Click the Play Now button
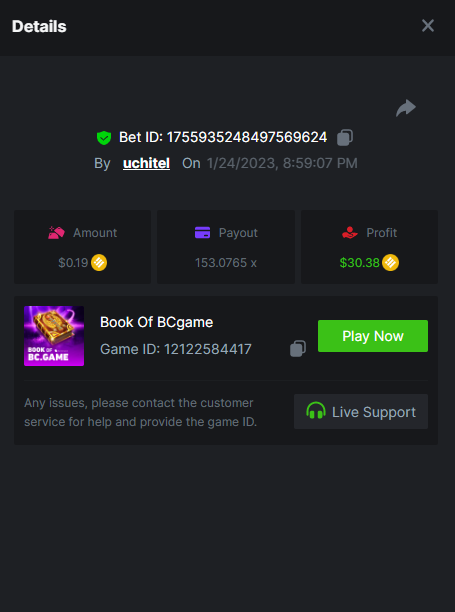The width and height of the screenshot is (455, 612). pos(373,336)
